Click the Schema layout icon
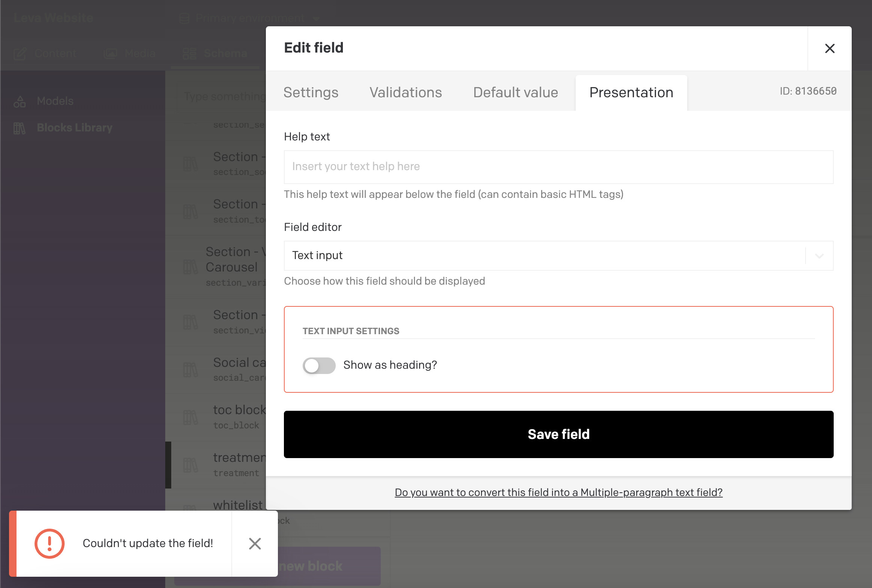The image size is (872, 588). (x=189, y=54)
